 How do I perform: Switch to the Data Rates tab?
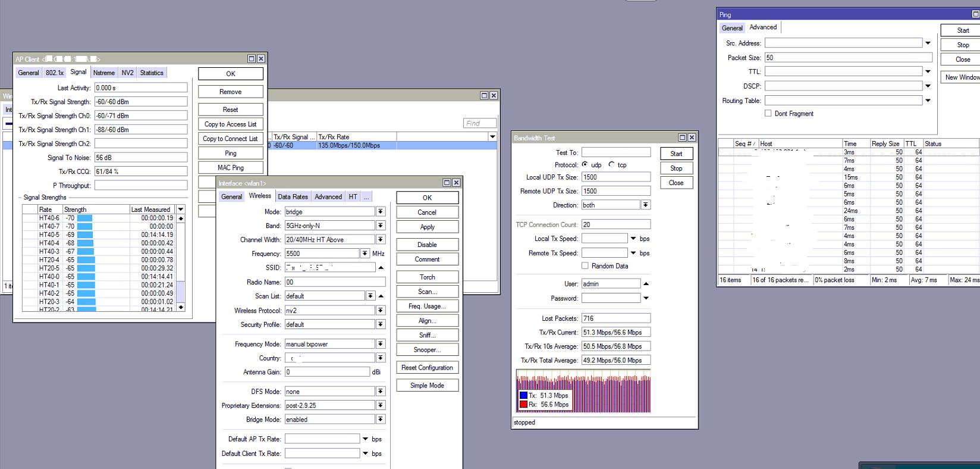tap(293, 196)
